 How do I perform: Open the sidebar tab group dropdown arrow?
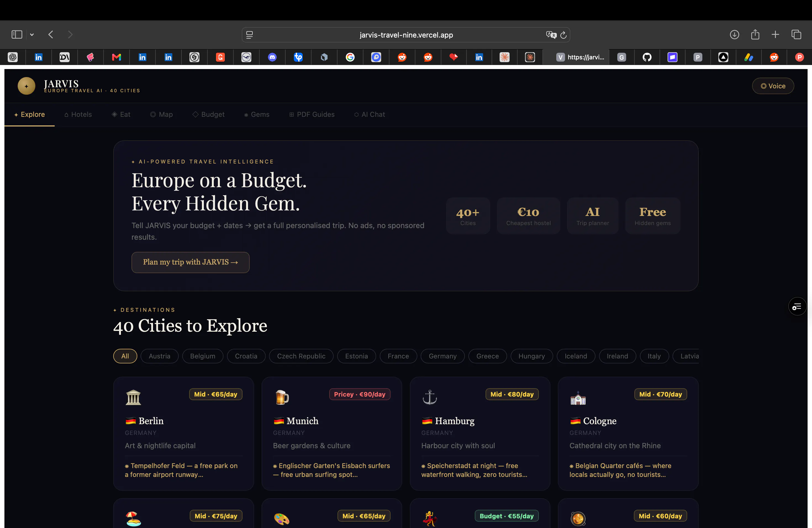32,35
